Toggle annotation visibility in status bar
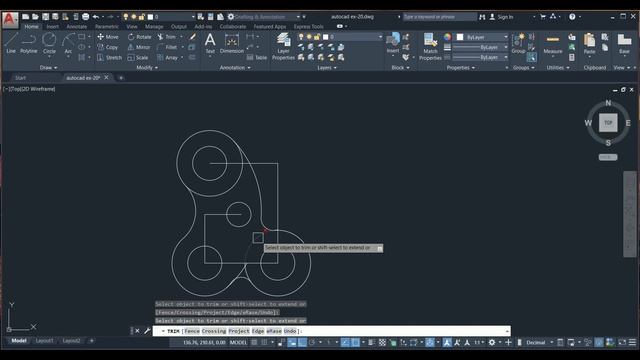This screenshot has height=360, width=640. 447,342
